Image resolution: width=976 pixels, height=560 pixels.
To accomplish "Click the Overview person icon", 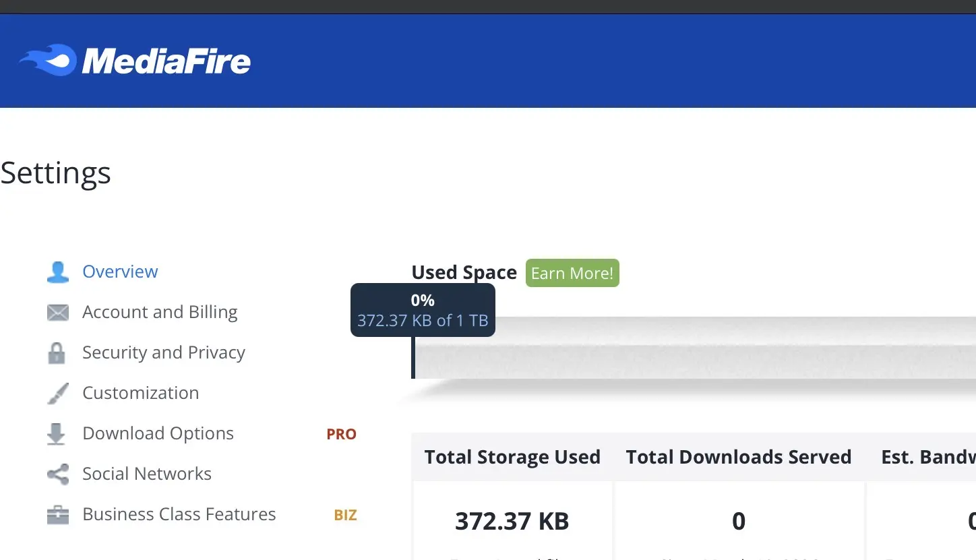I will 58,272.
